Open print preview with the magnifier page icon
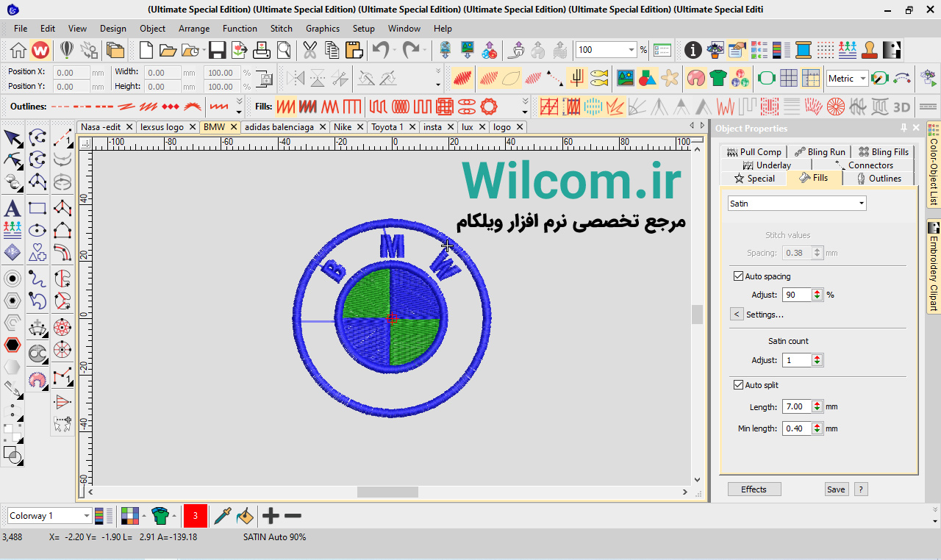The width and height of the screenshot is (941, 560). click(284, 50)
